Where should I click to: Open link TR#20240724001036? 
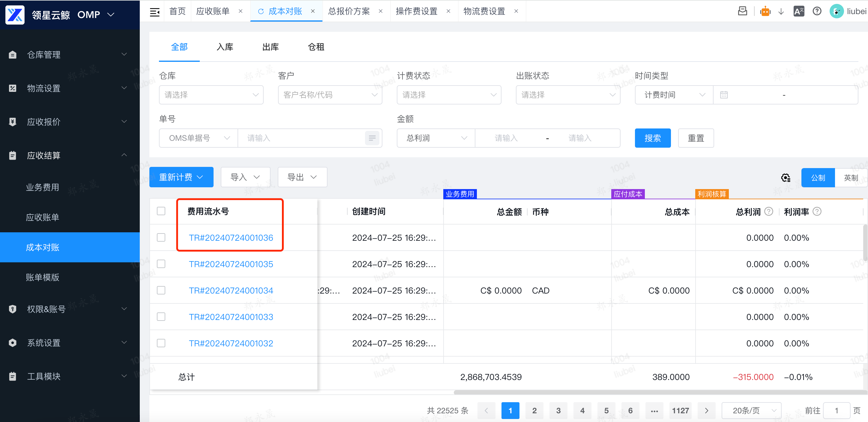(x=231, y=238)
